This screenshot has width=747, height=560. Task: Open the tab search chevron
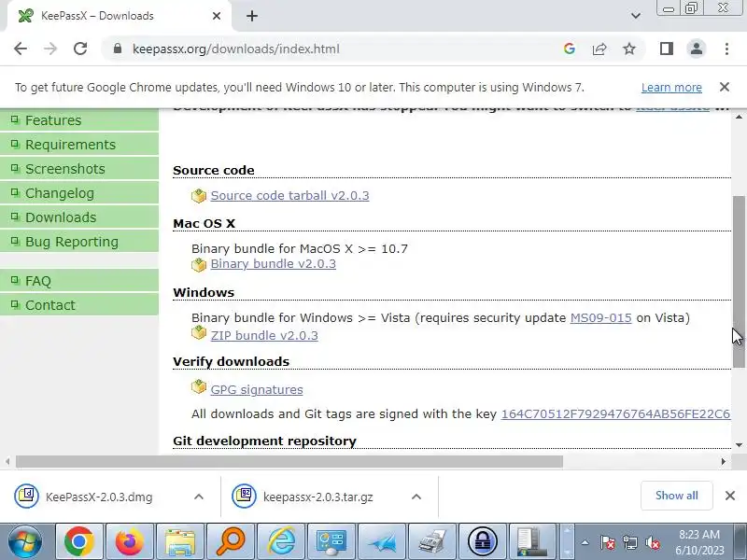point(636,16)
